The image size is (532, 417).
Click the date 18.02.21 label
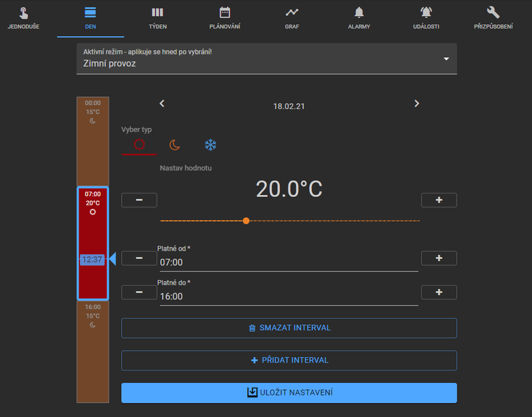(x=289, y=107)
